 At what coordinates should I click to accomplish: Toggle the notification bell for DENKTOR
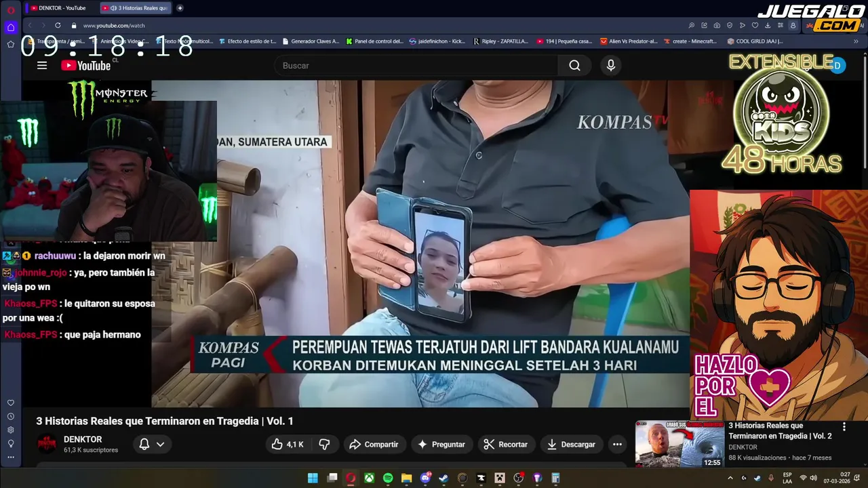pyautogui.click(x=144, y=444)
